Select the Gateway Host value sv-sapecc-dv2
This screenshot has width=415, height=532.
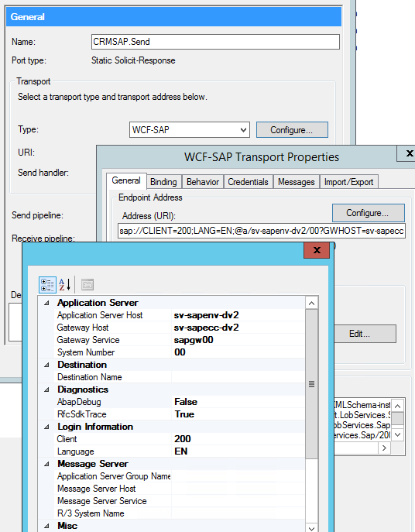click(238, 328)
